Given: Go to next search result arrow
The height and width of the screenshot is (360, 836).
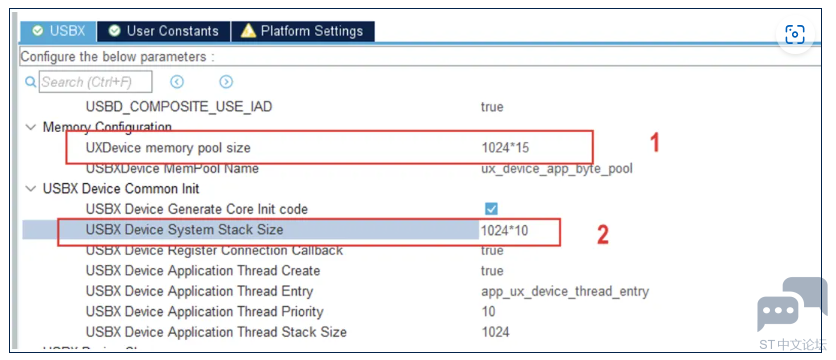Looking at the screenshot, I should tap(226, 82).
